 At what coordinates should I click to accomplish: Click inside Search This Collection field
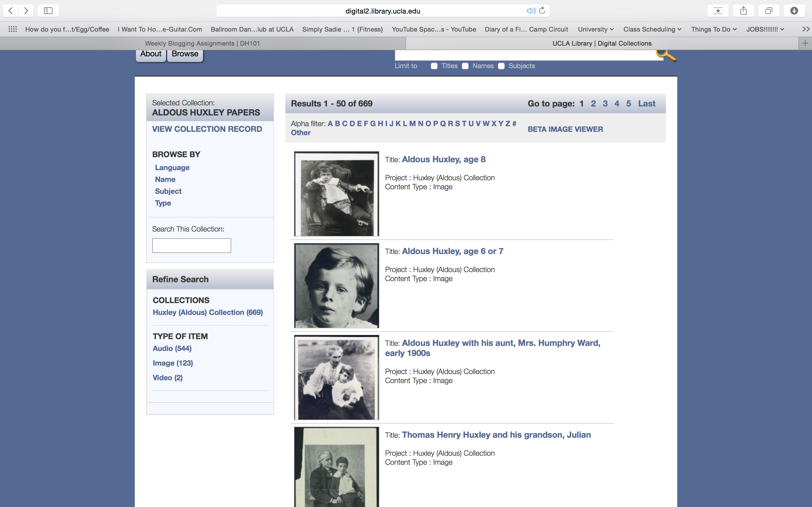point(192,245)
